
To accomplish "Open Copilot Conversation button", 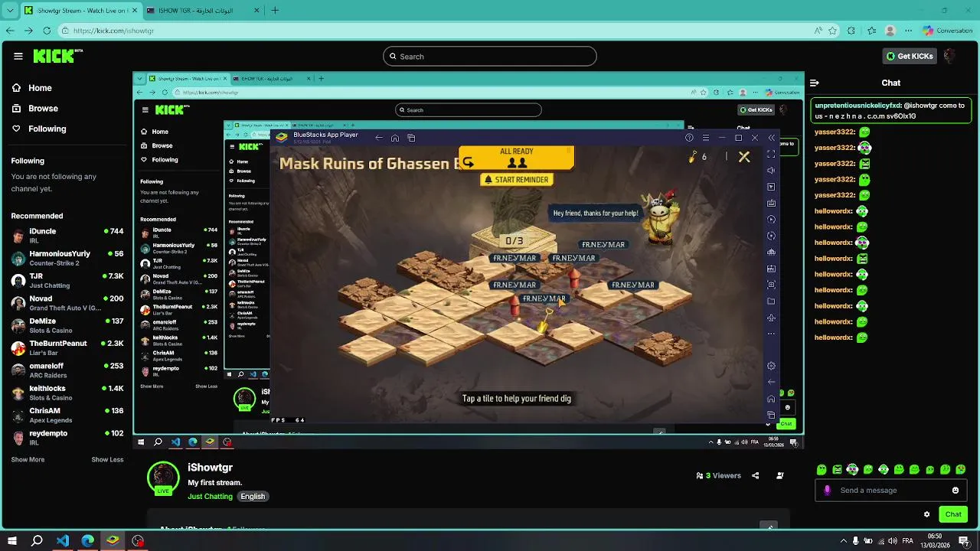I will click(948, 31).
